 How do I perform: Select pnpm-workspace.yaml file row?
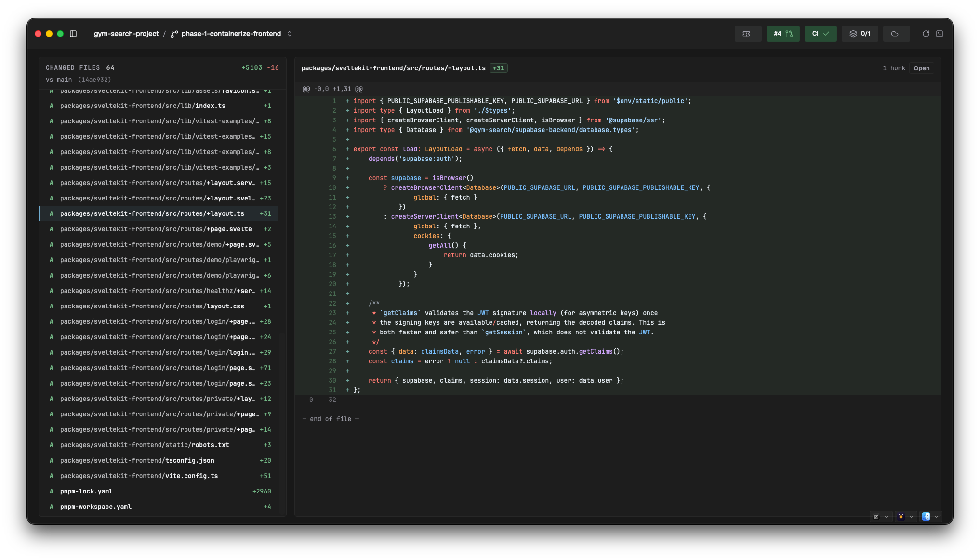tap(159, 507)
